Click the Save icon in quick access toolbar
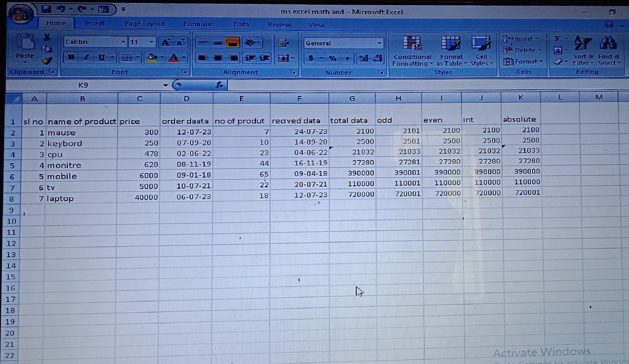This screenshot has width=629, height=364. 46,9
